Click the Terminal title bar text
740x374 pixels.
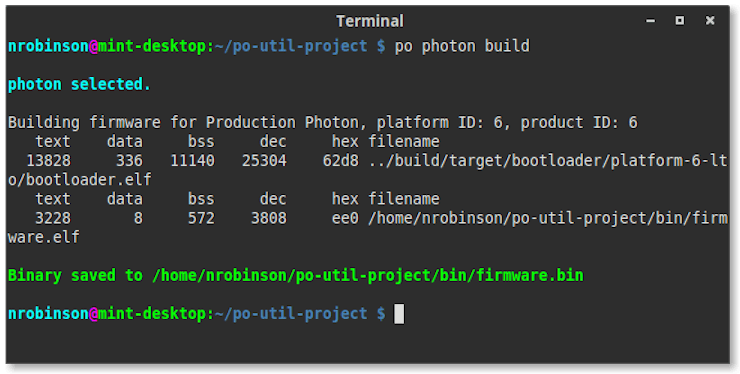[x=370, y=21]
